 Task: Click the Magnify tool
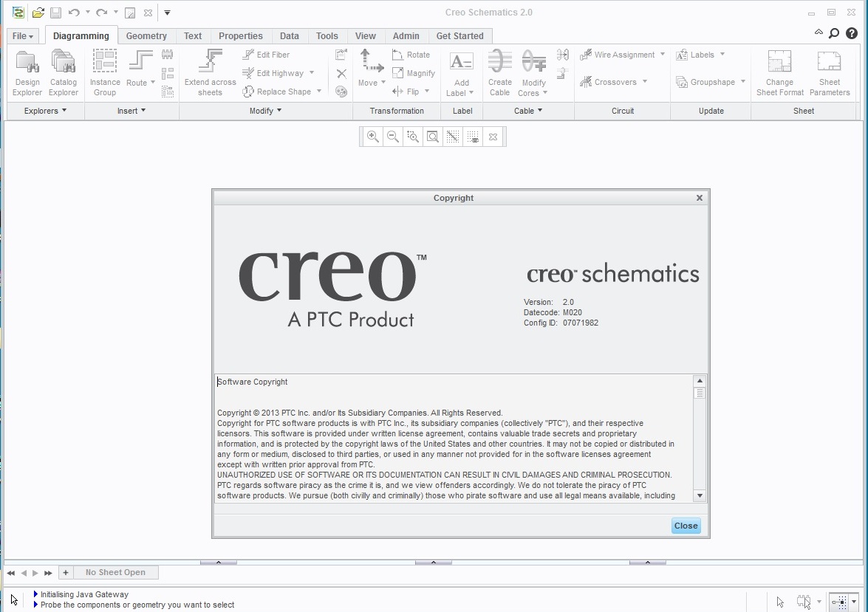pyautogui.click(x=414, y=73)
